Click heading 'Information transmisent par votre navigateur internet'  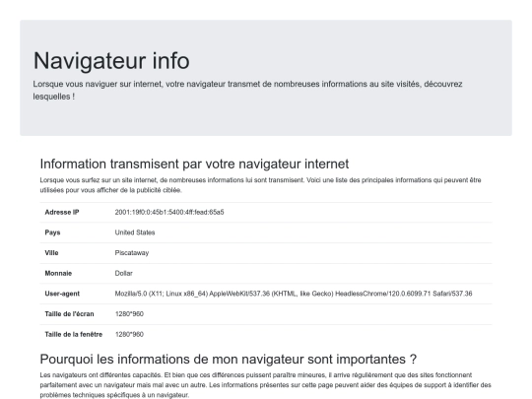[x=194, y=164]
